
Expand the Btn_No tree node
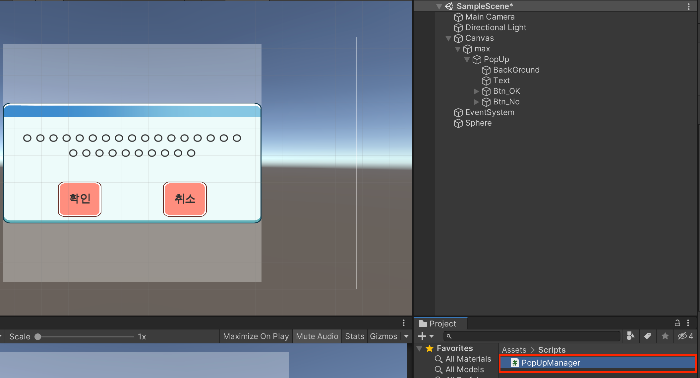coord(476,102)
